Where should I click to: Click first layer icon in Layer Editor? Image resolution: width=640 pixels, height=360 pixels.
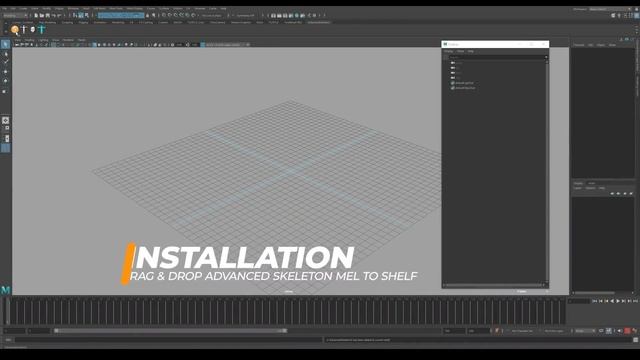pyautogui.click(x=612, y=193)
